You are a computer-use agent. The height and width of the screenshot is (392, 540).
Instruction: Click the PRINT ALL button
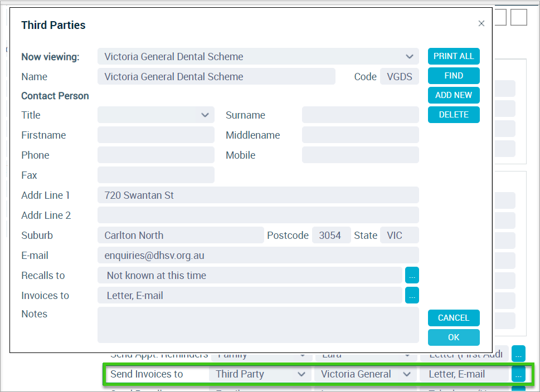click(454, 56)
